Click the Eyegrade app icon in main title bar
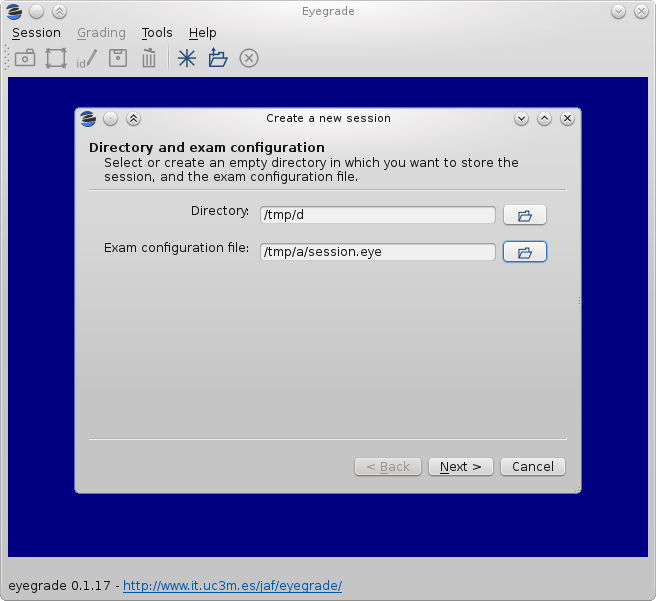656x601 pixels. pos(14,12)
